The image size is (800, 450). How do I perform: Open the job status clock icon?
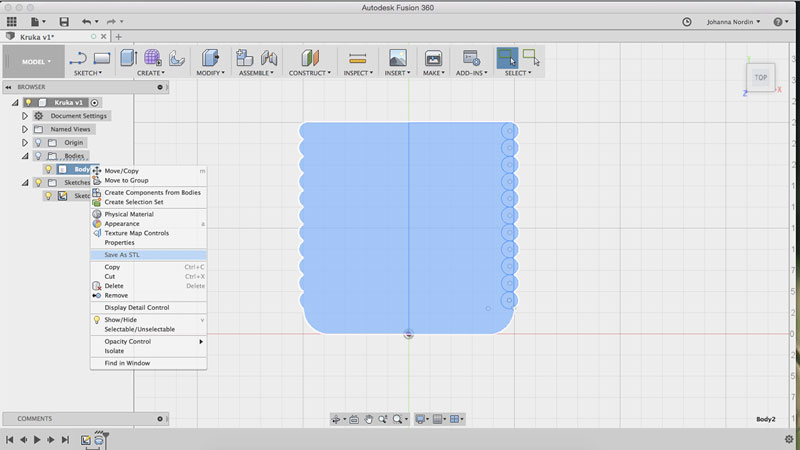tap(687, 22)
